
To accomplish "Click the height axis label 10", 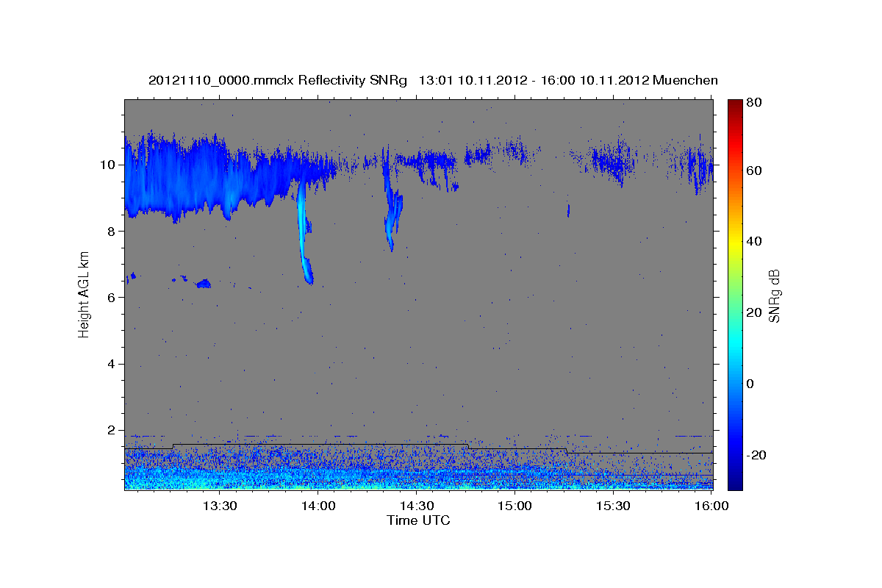I will pos(109,164).
